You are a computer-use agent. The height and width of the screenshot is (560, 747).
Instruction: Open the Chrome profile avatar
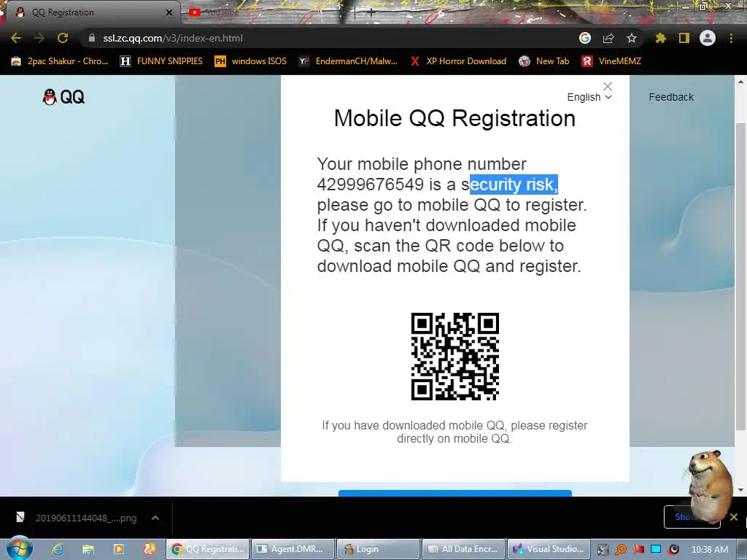708,38
